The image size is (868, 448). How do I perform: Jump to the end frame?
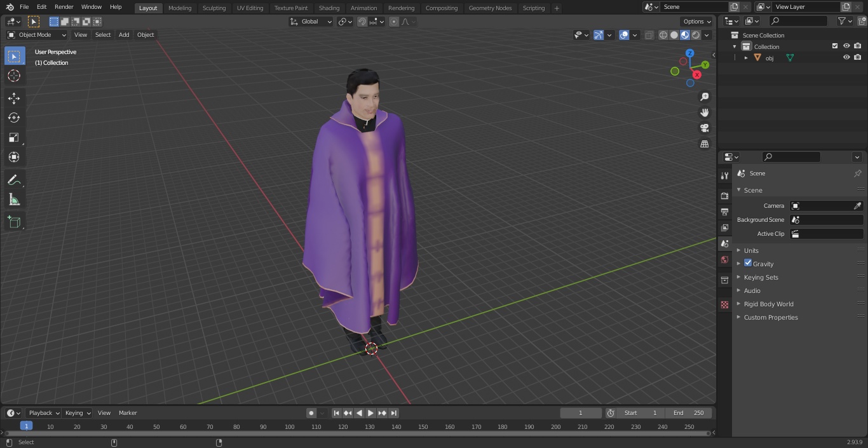pos(393,412)
